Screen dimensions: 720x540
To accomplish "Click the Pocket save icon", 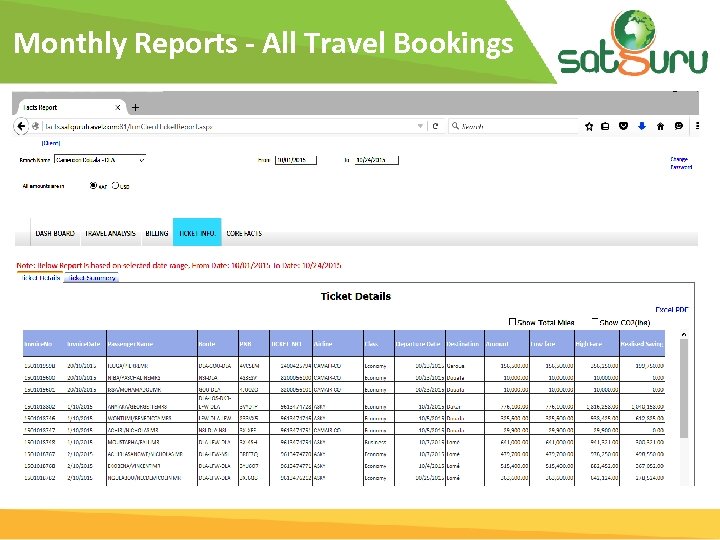I will [x=623, y=126].
